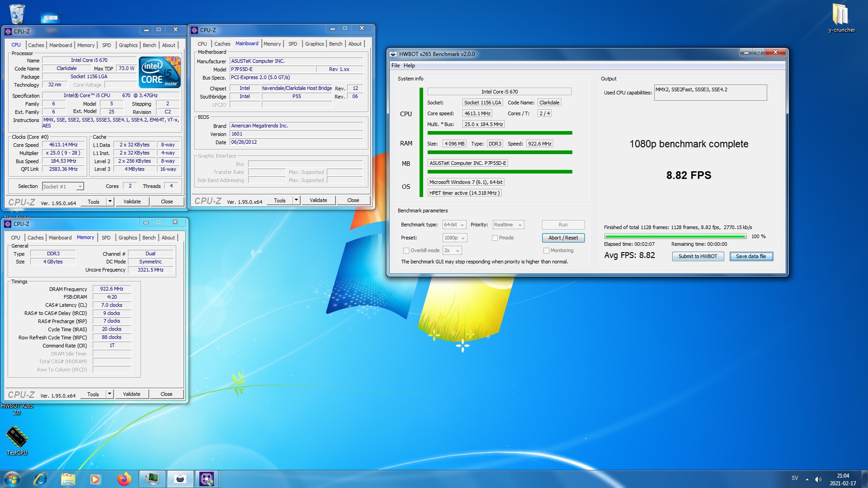Click the HWBOT x265 title bar icon

click(x=393, y=54)
